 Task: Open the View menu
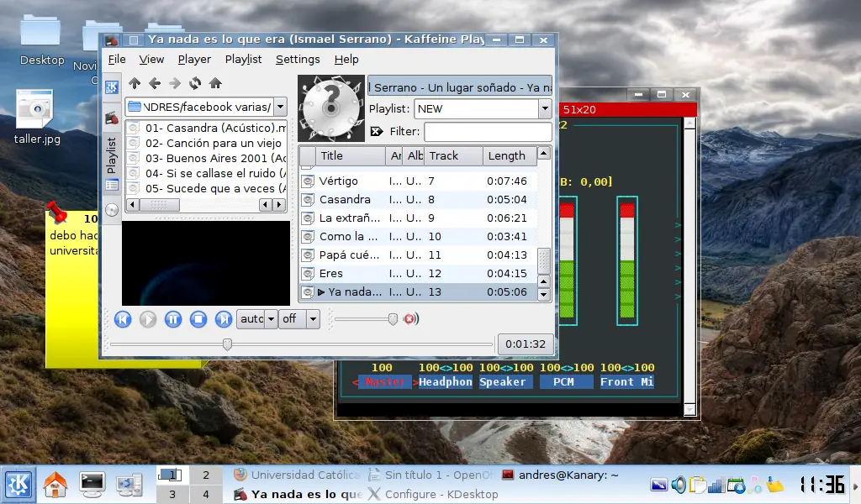pos(151,60)
